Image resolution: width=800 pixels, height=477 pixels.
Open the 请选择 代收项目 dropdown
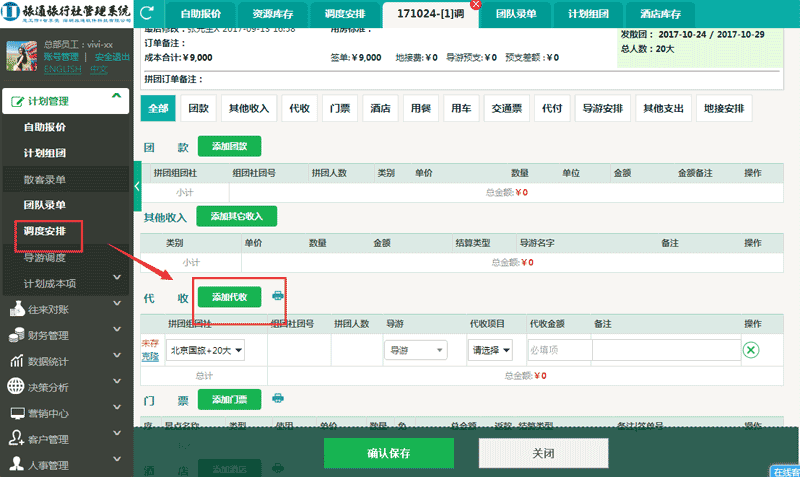491,350
